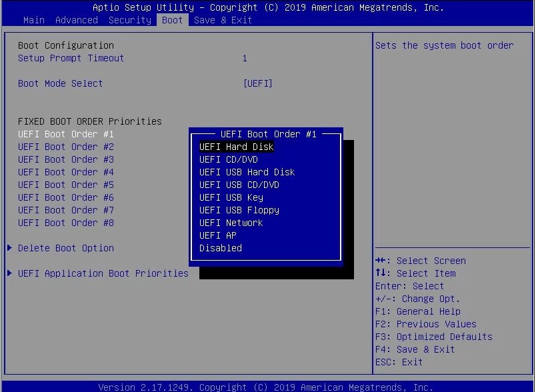Go to Save & Exit tab
536x392 pixels.
point(223,20)
